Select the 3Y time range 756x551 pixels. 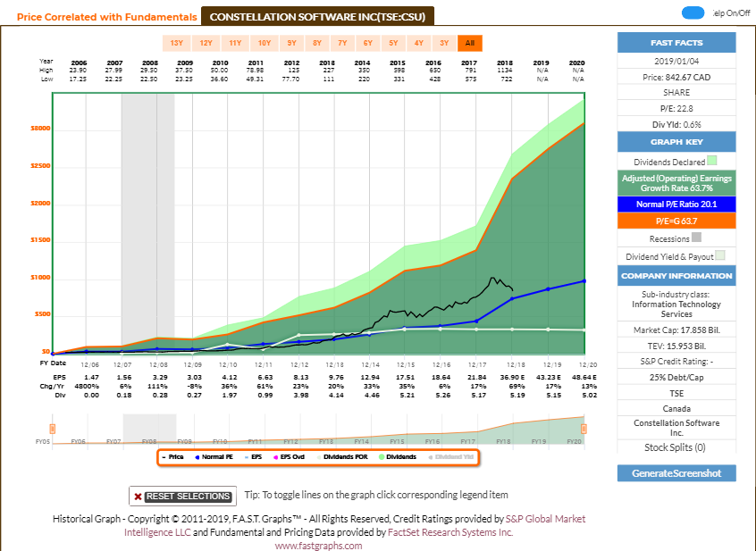(x=443, y=43)
